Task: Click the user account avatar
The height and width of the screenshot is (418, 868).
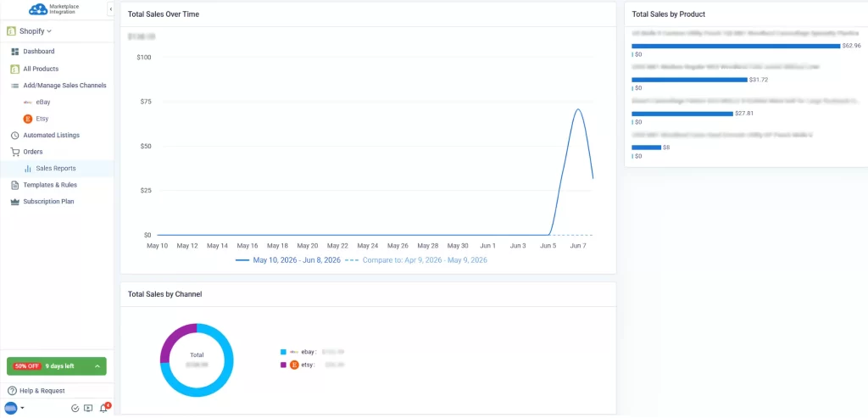Action: 11,408
